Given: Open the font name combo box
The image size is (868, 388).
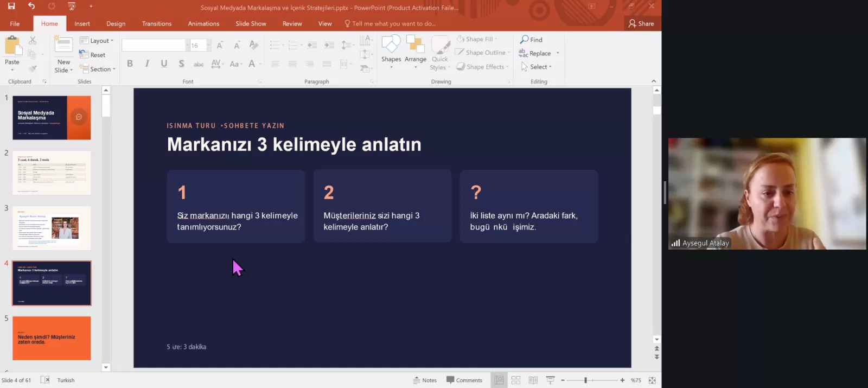Looking at the screenshot, I should point(156,46).
